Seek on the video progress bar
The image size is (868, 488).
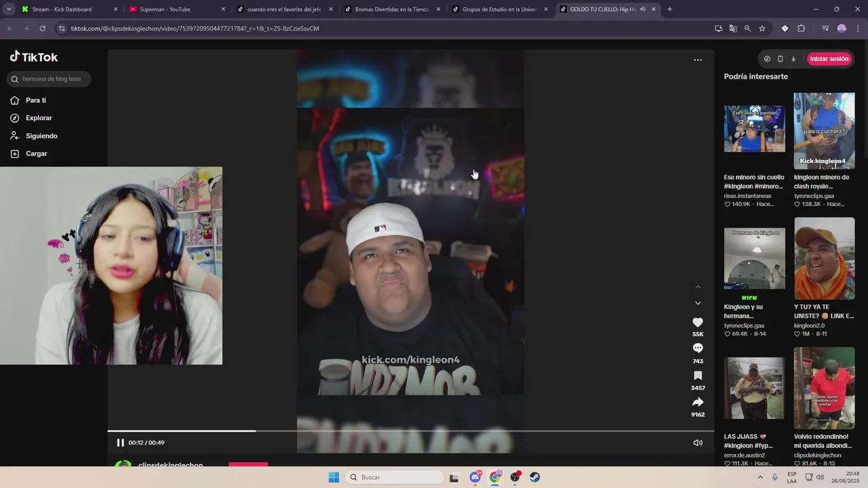(x=410, y=430)
